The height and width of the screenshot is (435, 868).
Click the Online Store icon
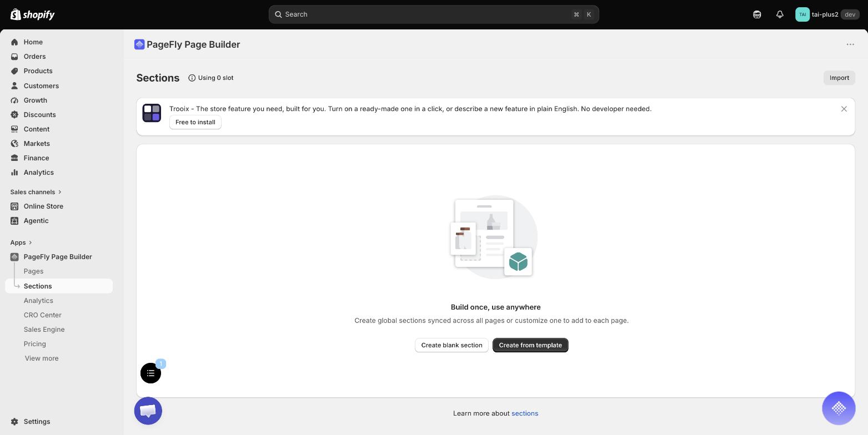(x=14, y=206)
